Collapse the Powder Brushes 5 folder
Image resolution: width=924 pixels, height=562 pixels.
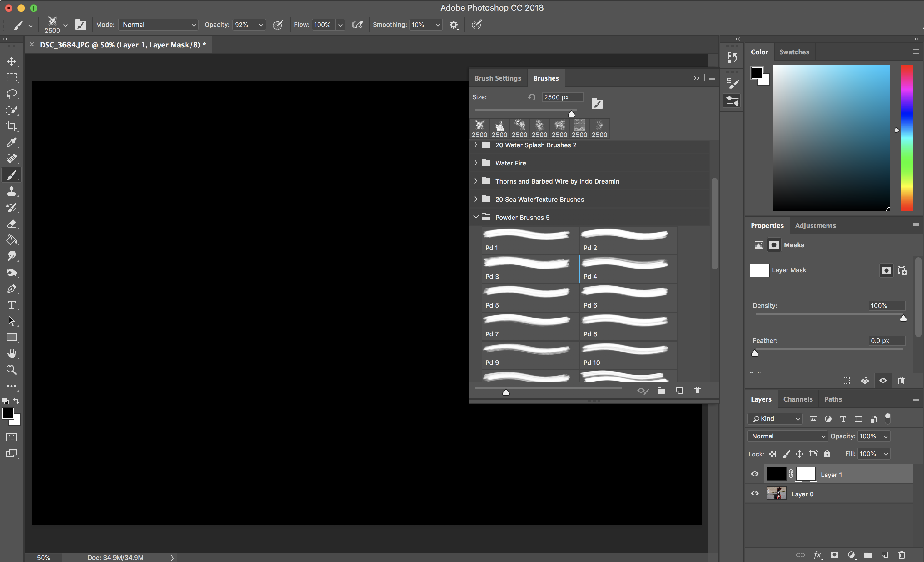pyautogui.click(x=475, y=217)
